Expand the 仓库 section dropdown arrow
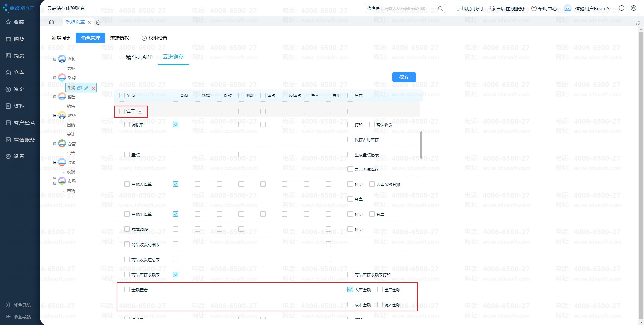The width and height of the screenshot is (644, 325). (140, 111)
